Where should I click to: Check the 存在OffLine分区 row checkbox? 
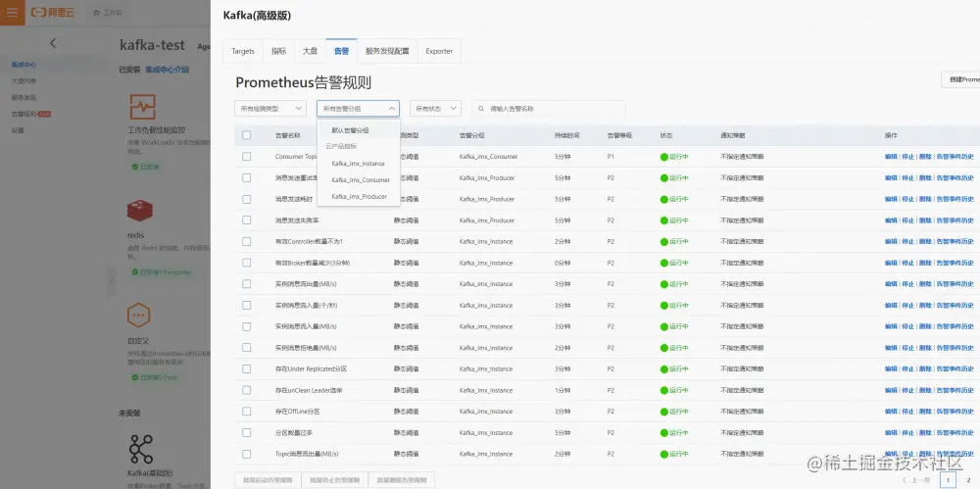pos(246,412)
